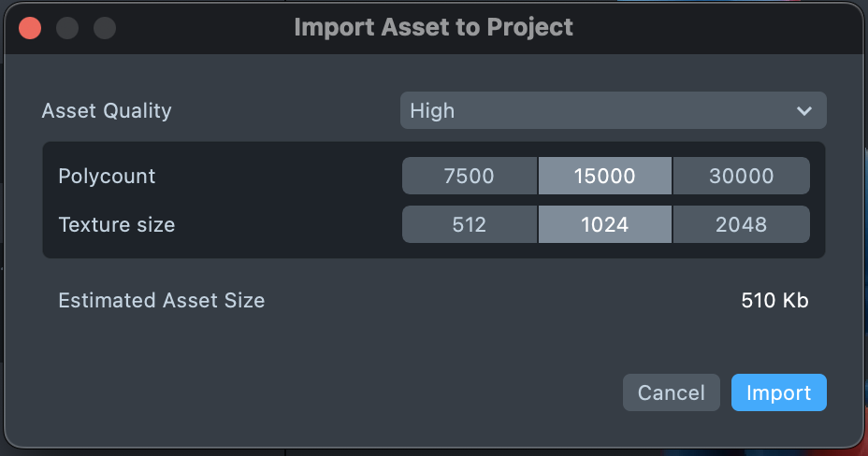This screenshot has width=868, height=456.
Task: Choose 30000 for Polycount
Action: point(741,176)
